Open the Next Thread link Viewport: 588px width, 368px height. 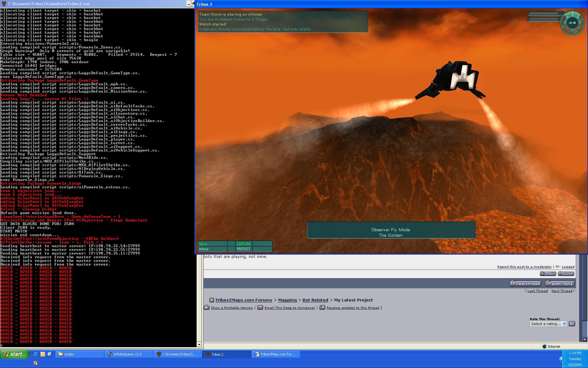(562, 291)
